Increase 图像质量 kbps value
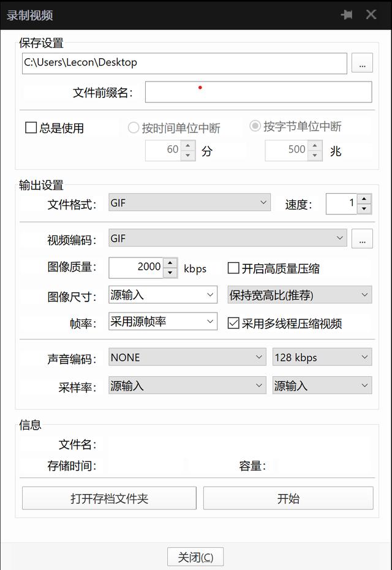392x570 pixels. (170, 263)
